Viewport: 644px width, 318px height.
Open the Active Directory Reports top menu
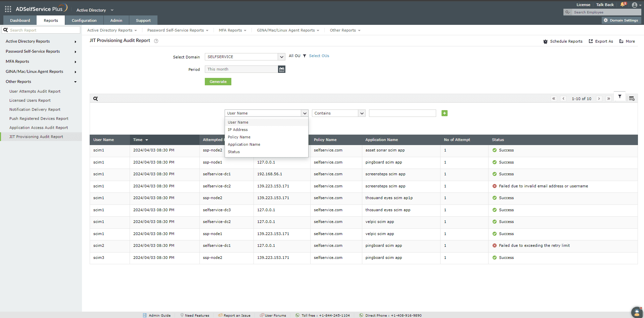[112, 30]
